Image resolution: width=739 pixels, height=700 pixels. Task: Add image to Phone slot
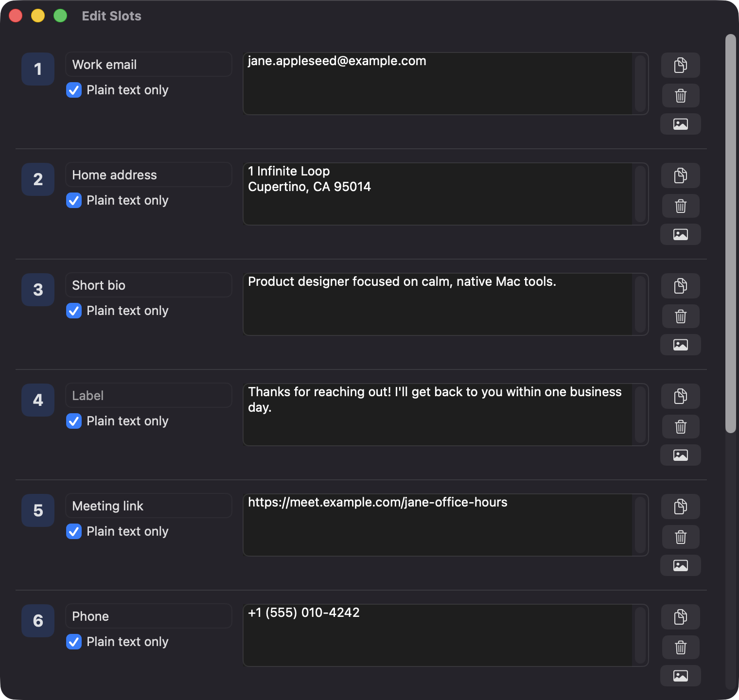click(681, 676)
